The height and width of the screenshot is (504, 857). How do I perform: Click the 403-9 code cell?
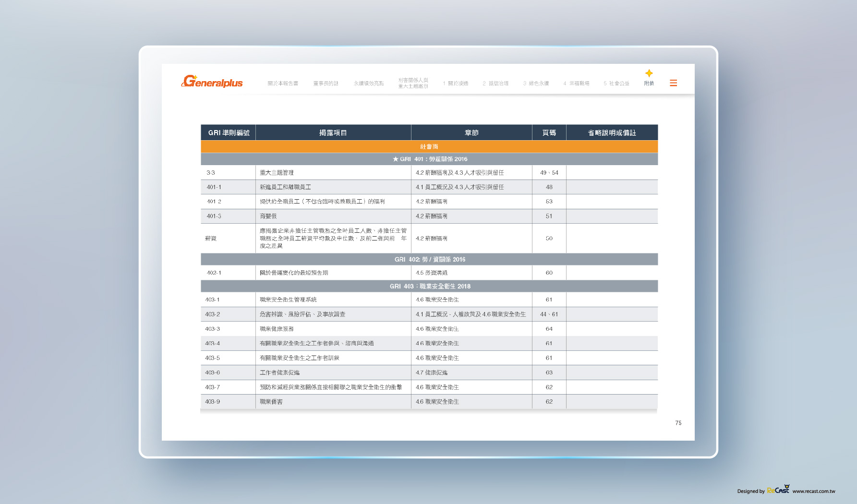(x=229, y=401)
